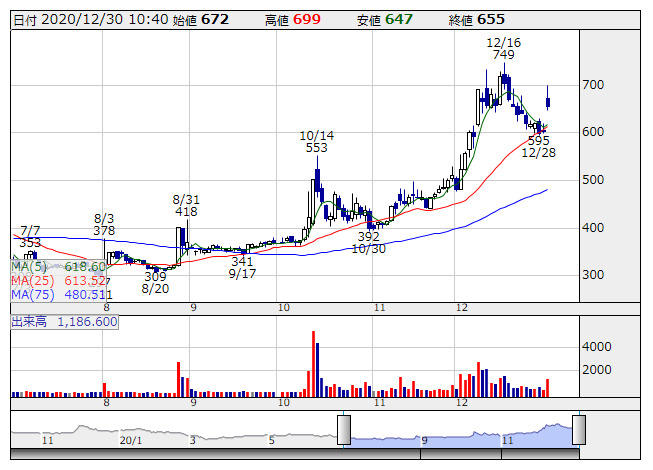Click the 高値 699 value in header
653x470 pixels.
pos(307,19)
